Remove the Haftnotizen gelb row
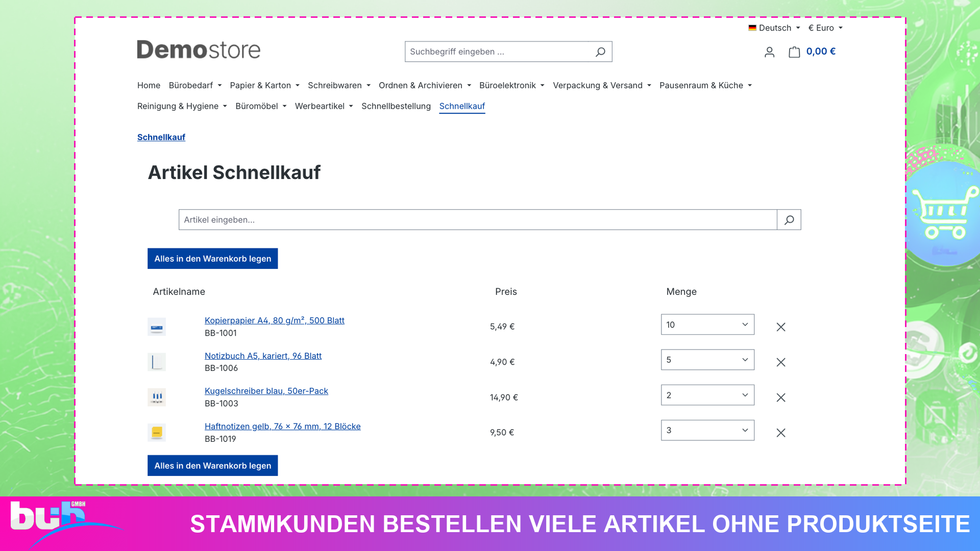This screenshot has width=980, height=551. 781,433
